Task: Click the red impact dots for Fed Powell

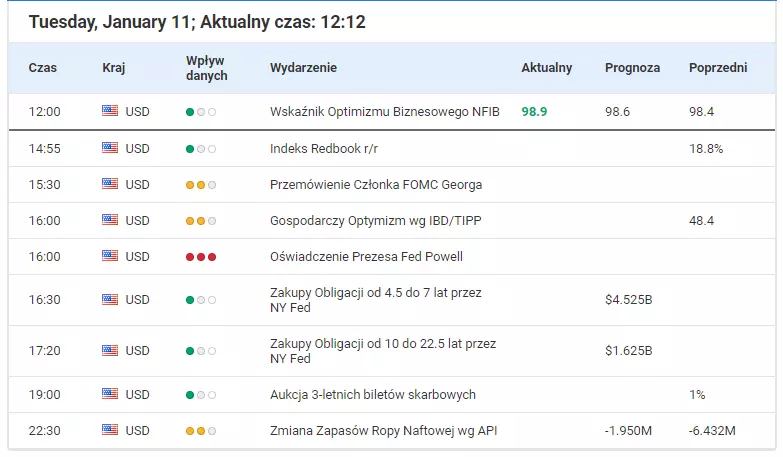Action: pos(201,257)
